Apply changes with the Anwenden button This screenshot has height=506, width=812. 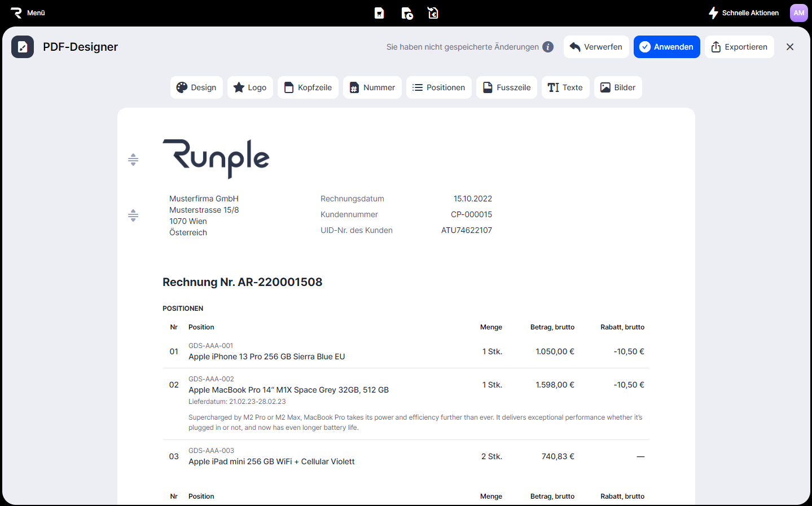click(667, 47)
